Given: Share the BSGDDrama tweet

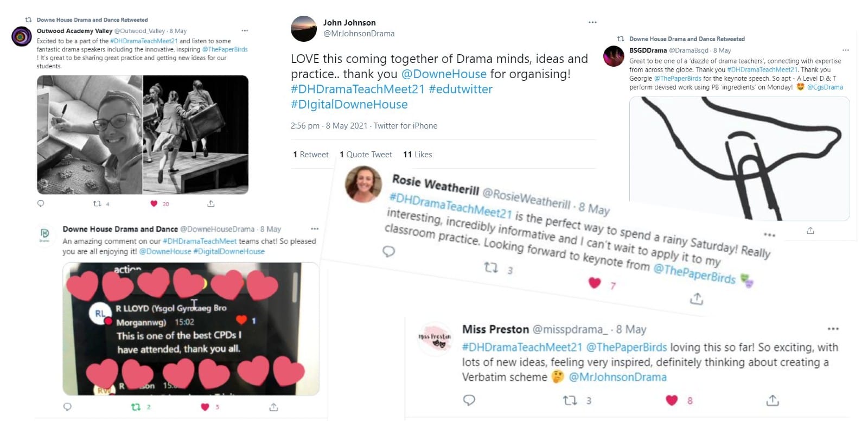Looking at the screenshot, I should point(810,231).
